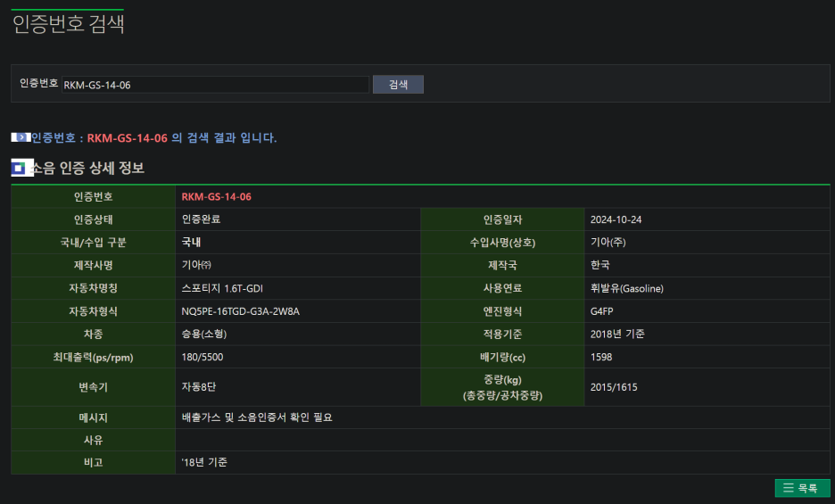Focus the 인증번호 input field

[215, 85]
